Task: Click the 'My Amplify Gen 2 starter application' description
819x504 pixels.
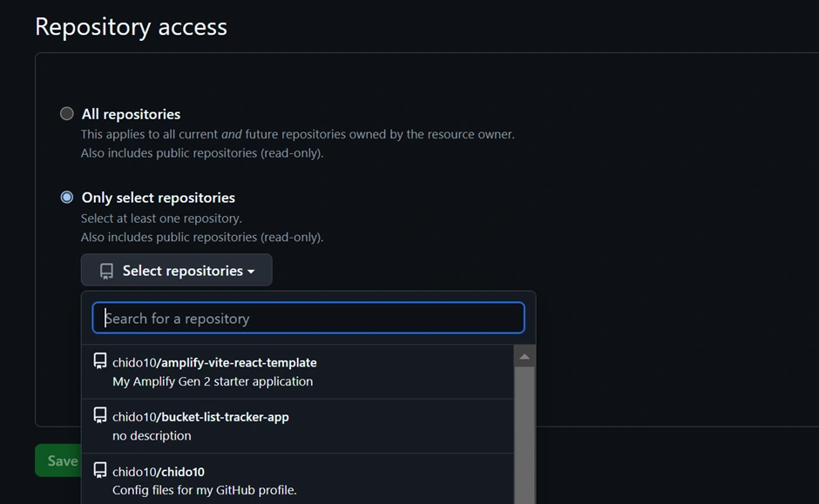Action: [x=213, y=381]
